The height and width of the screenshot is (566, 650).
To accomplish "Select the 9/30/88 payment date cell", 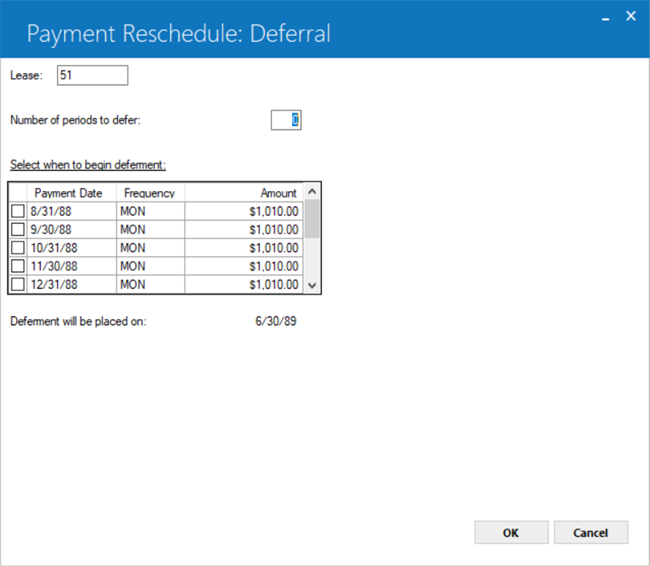I will 72,229.
